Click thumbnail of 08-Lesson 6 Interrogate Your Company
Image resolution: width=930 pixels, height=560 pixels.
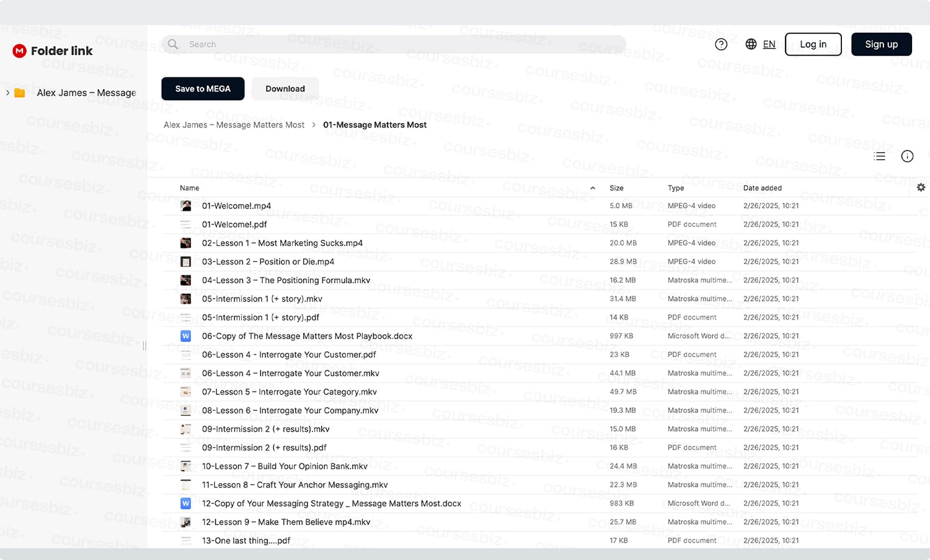[185, 410]
